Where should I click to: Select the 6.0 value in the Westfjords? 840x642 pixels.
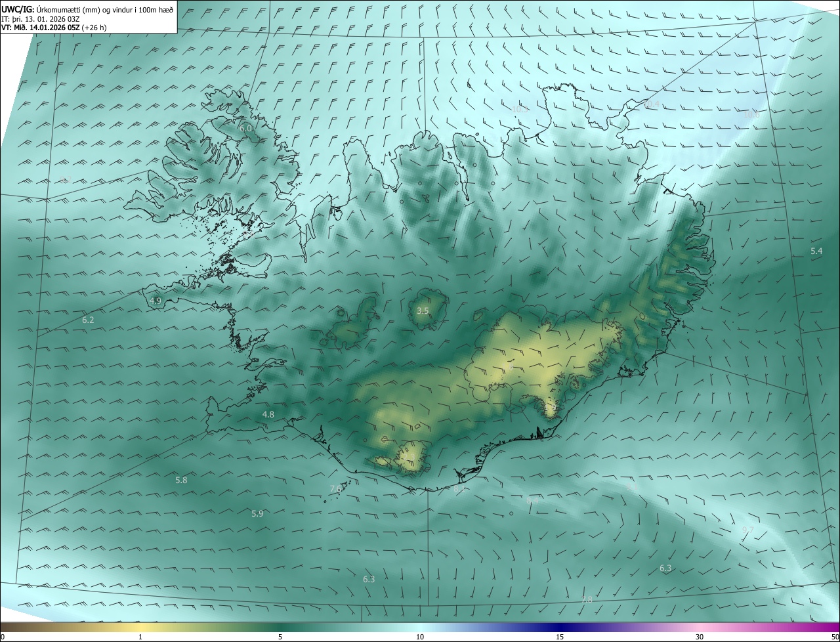245,129
